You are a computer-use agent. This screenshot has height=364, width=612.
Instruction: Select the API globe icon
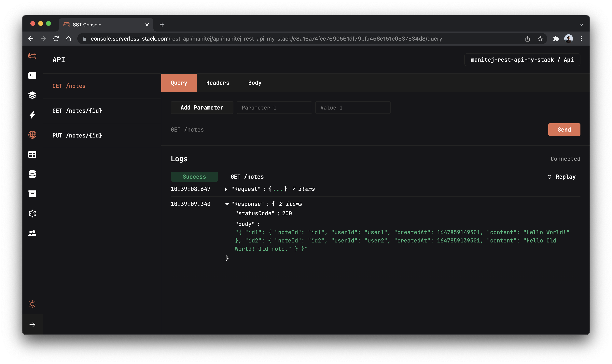(x=32, y=135)
